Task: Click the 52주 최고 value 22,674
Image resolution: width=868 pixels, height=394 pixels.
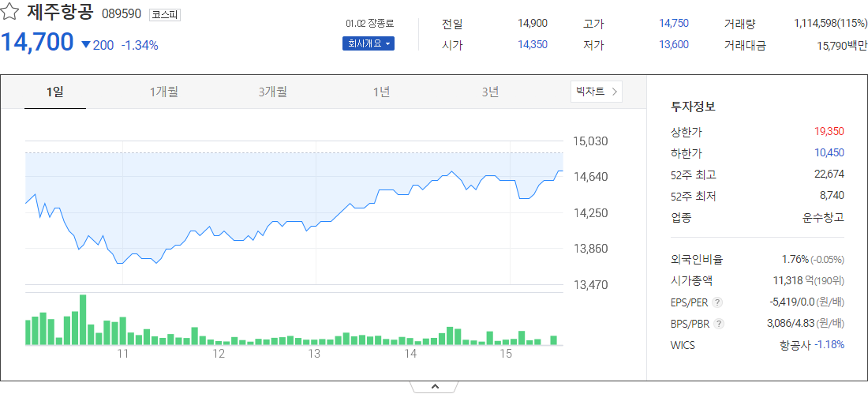Action: pos(829,174)
